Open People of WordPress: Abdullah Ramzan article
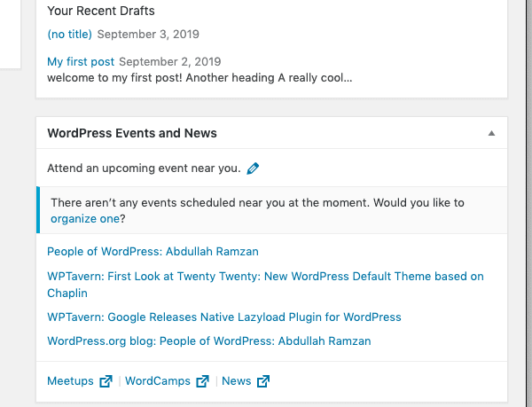The height and width of the screenshot is (407, 532). [153, 252]
